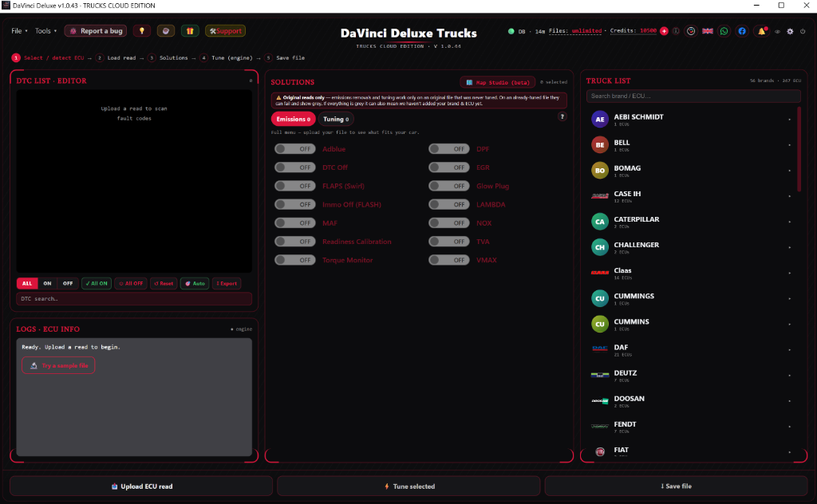
Task: Open the gift box icon button
Action: 190,31
